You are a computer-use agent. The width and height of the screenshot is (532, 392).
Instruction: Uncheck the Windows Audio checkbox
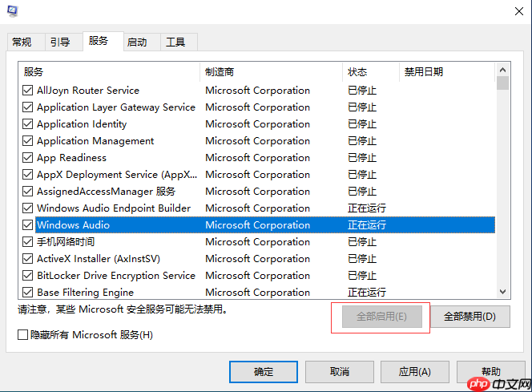pyautogui.click(x=27, y=225)
